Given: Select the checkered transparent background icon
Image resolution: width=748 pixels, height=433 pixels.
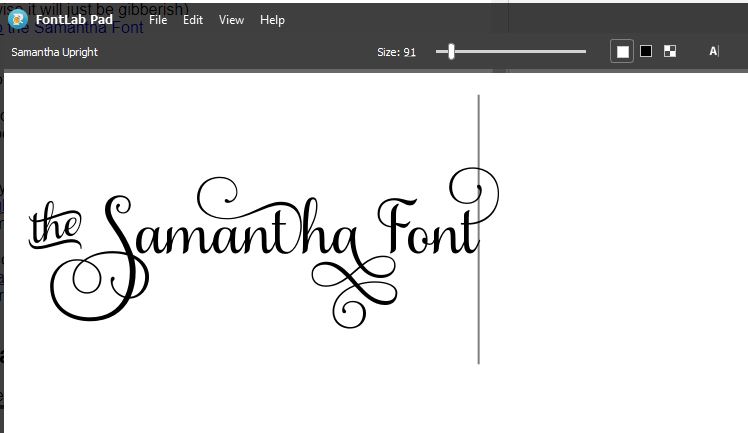Looking at the screenshot, I should click(670, 51).
